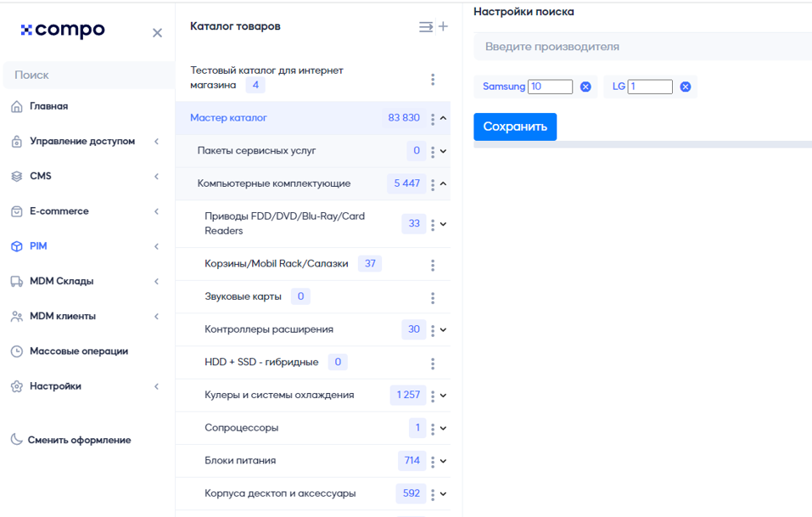
Task: Click the PIM cube icon in sidebar
Action: click(x=17, y=246)
